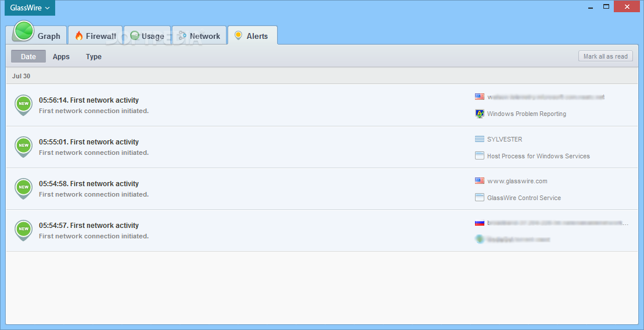Maximize the GlassWire window
644x330 pixels.
coord(606,6)
